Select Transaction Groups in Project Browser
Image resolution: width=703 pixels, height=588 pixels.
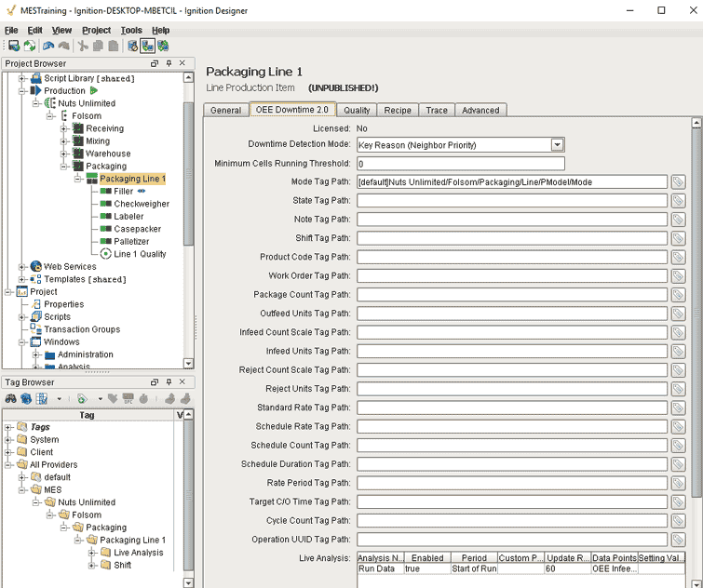82,329
